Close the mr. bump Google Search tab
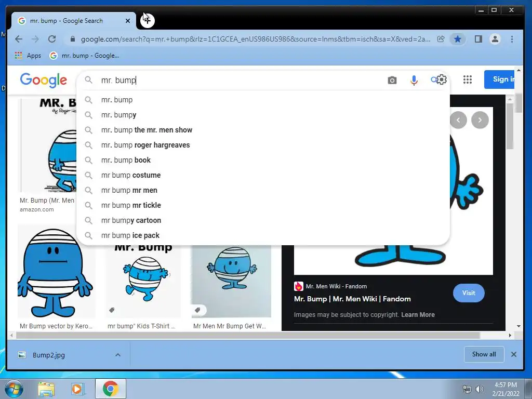This screenshot has width=532, height=399. (128, 21)
